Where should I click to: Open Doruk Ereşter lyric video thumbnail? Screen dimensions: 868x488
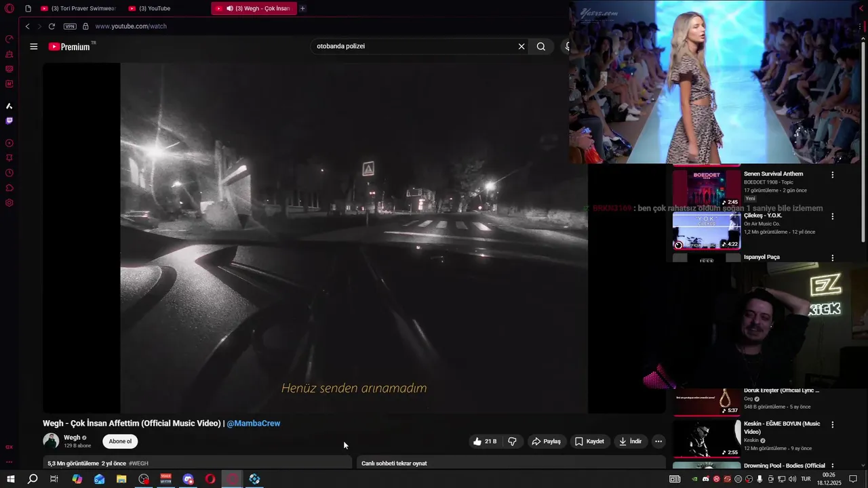click(x=707, y=402)
